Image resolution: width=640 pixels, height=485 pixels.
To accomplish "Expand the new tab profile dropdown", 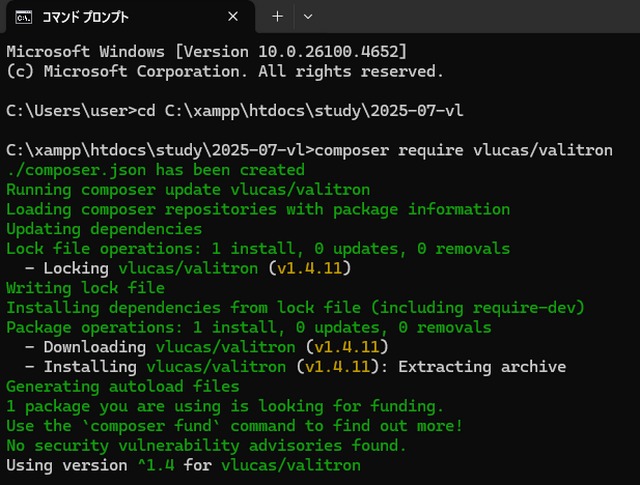I will point(307,17).
